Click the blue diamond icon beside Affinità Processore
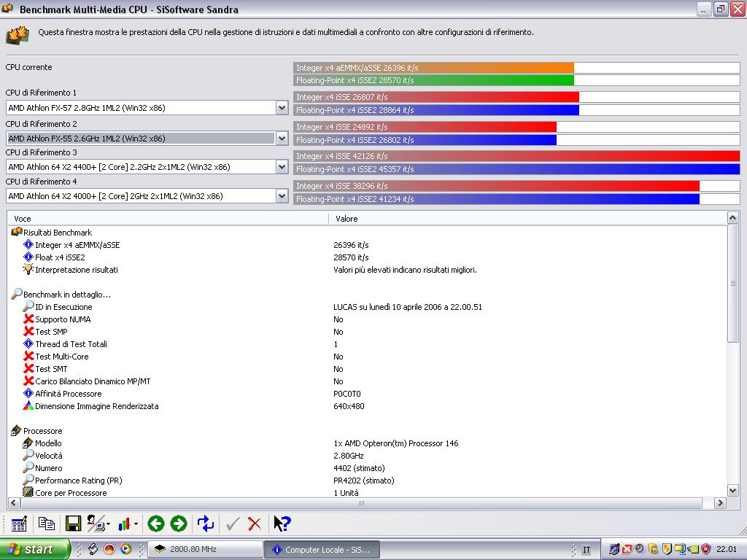This screenshot has width=747, height=560. 28,393
